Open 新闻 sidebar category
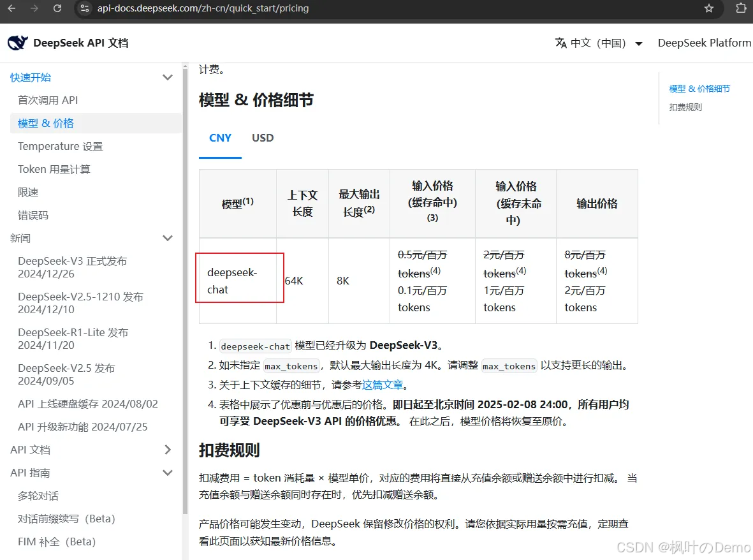Image resolution: width=753 pixels, height=560 pixels. pos(20,238)
